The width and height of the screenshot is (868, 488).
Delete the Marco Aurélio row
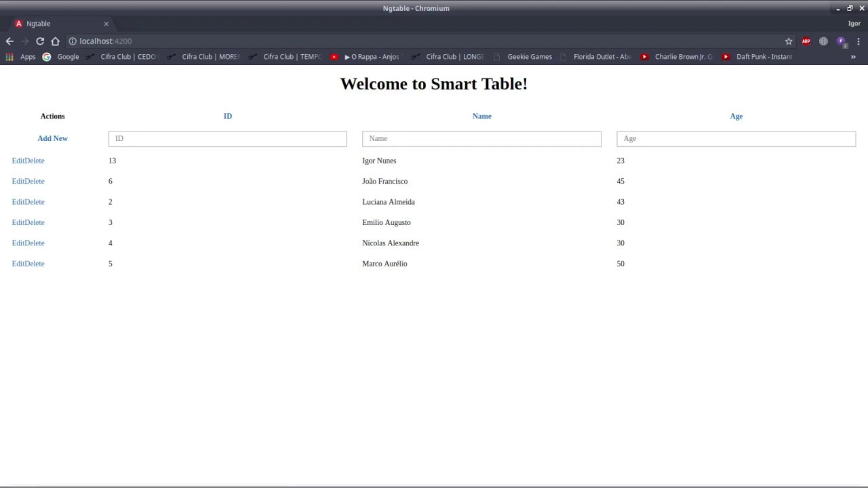[35, 264]
